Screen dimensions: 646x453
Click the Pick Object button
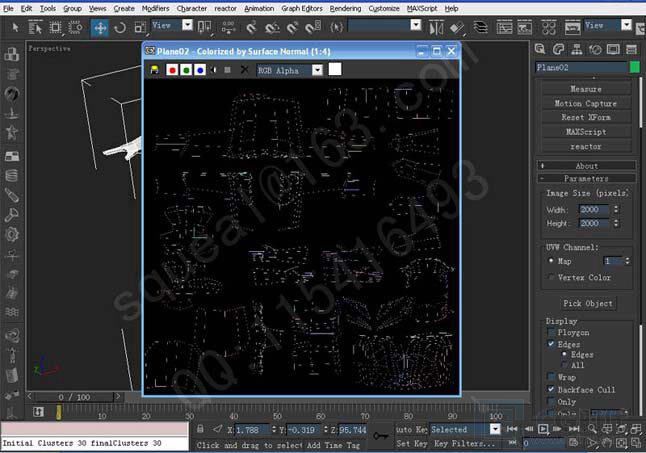pyautogui.click(x=587, y=304)
